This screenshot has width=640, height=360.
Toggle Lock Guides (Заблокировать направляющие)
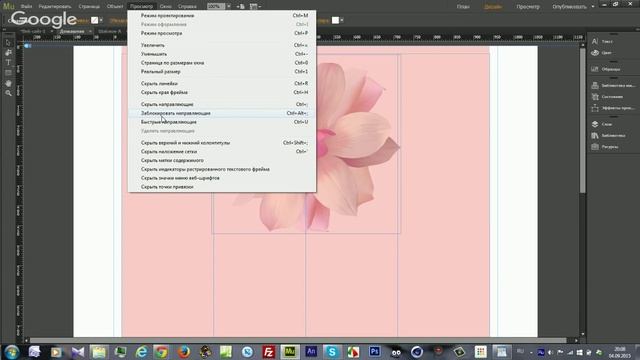[x=222, y=113]
